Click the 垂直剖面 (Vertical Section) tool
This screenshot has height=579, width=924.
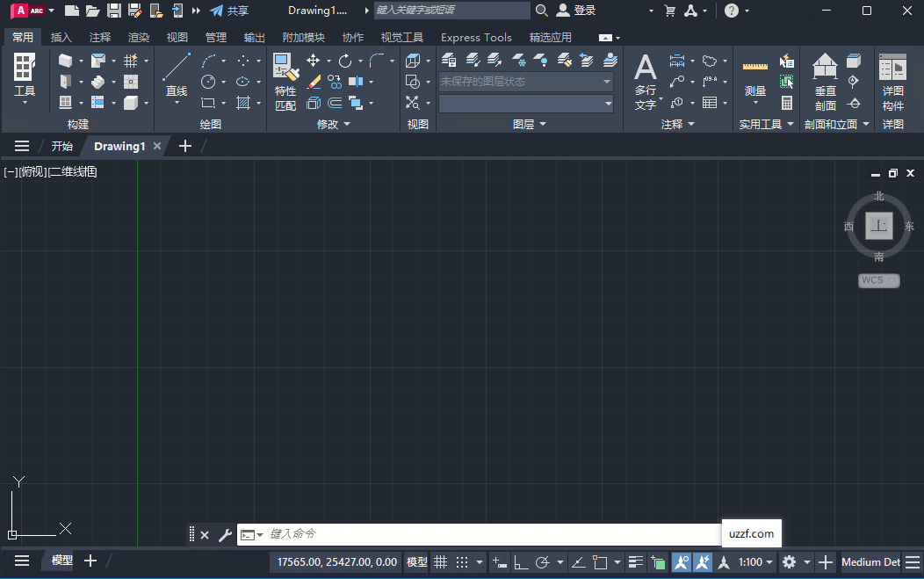(x=825, y=82)
